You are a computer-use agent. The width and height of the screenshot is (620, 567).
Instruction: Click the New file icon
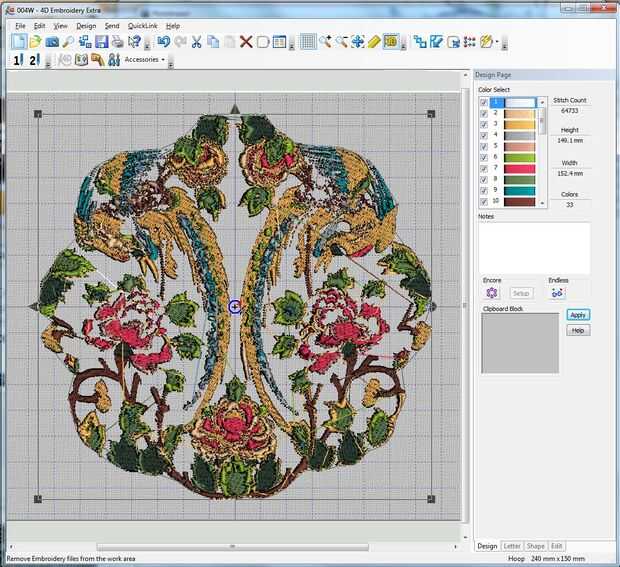click(19, 42)
